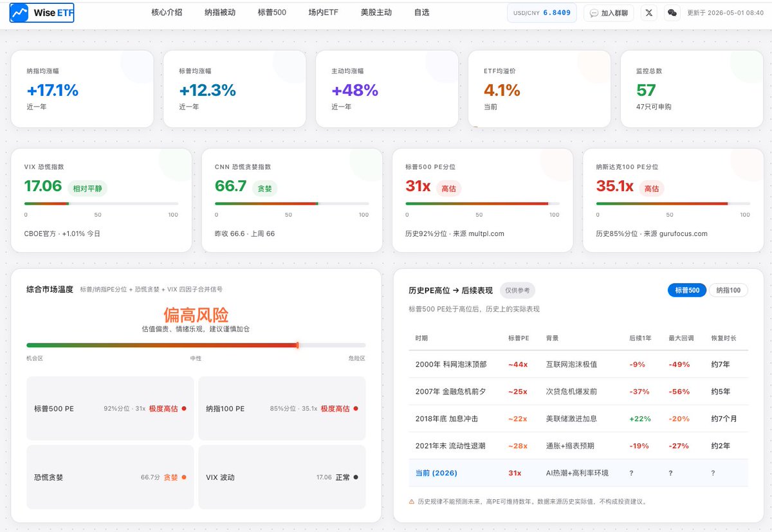The width and height of the screenshot is (772, 532).
Task: Click the 主动均涨幅 +48% card
Action: click(x=387, y=89)
